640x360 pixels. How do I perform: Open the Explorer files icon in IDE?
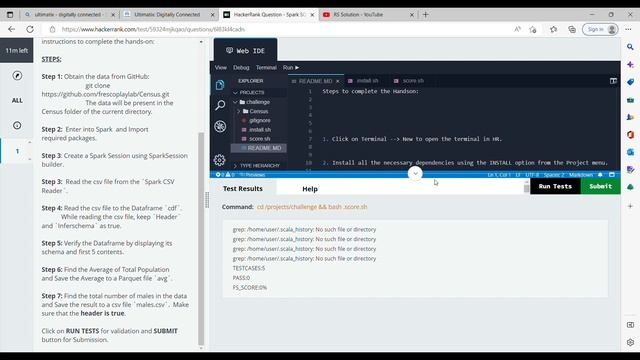coord(220,84)
